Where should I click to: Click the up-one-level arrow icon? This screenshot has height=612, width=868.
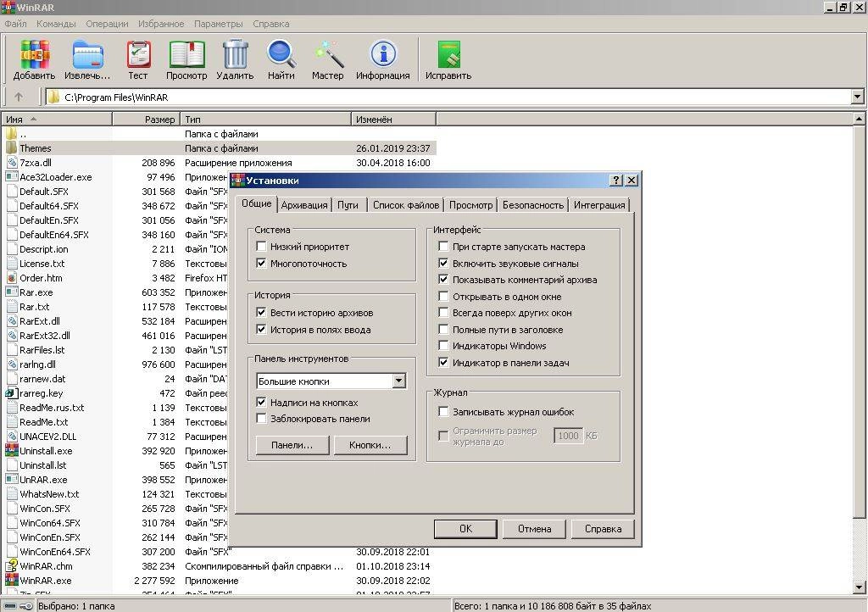19,97
